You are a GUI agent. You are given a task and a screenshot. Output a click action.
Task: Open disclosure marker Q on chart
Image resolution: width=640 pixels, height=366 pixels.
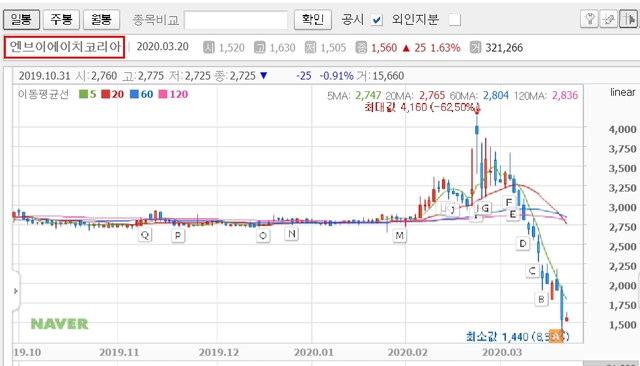click(x=144, y=235)
